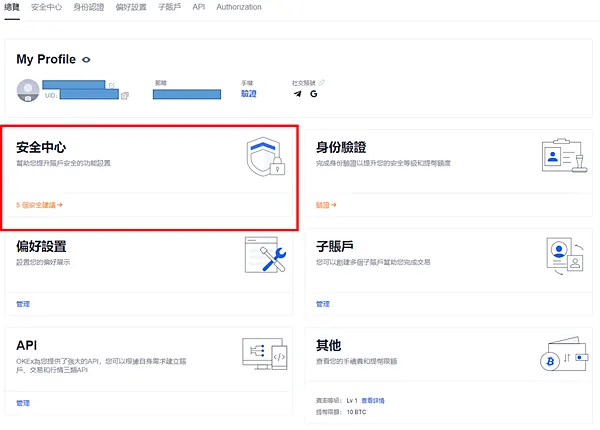Click the 驗證 link under 手機

pos(249,93)
